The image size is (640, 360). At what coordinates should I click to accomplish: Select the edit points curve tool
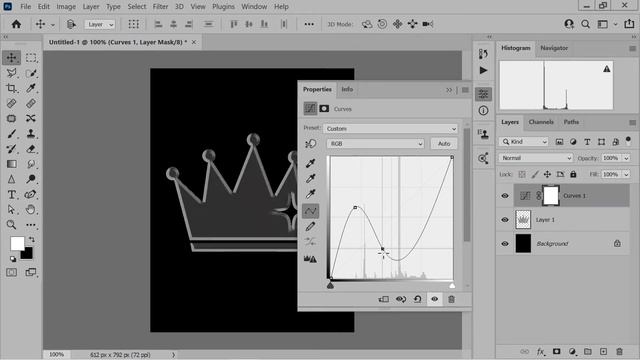point(311,211)
